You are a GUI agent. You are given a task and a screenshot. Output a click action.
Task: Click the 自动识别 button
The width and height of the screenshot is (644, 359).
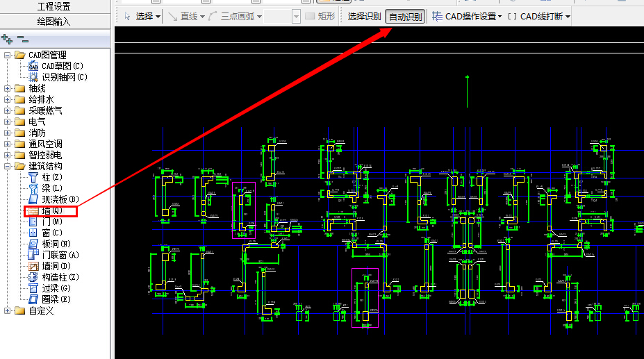(405, 17)
